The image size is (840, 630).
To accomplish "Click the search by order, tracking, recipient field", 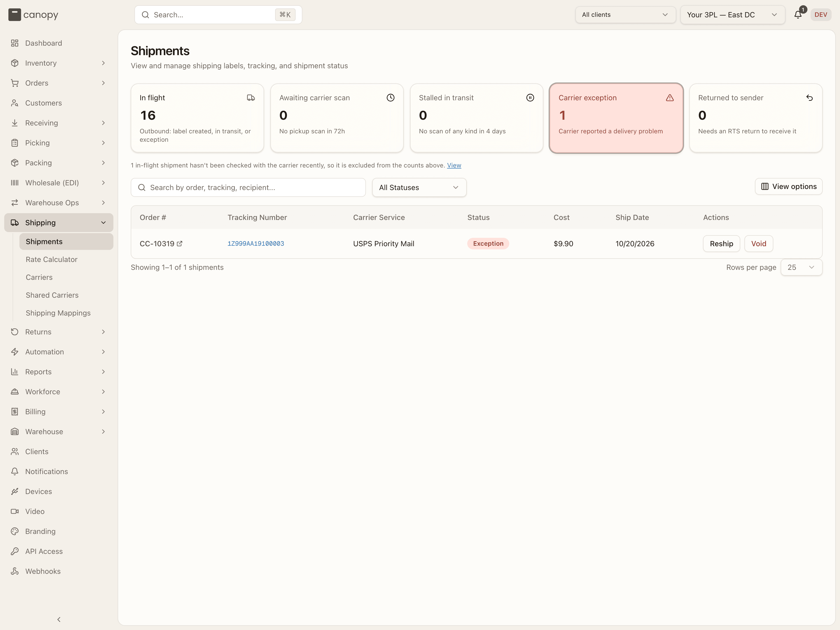I will pos(248,188).
